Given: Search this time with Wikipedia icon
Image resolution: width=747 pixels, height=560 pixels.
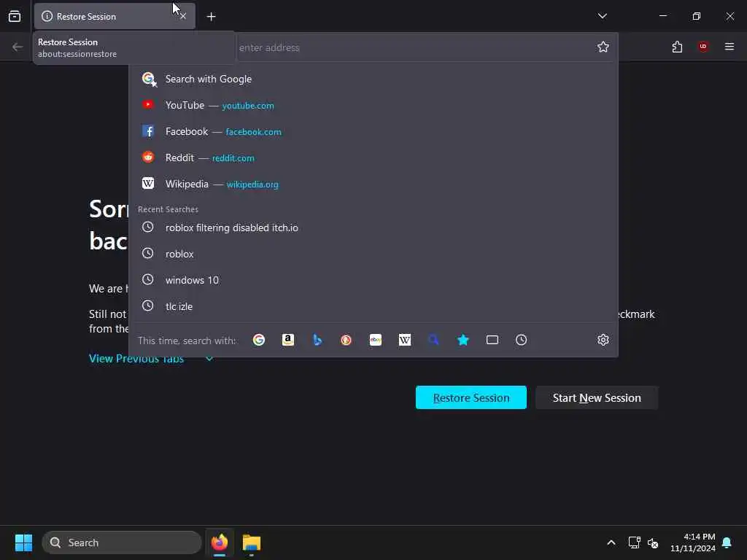Looking at the screenshot, I should 404,340.
